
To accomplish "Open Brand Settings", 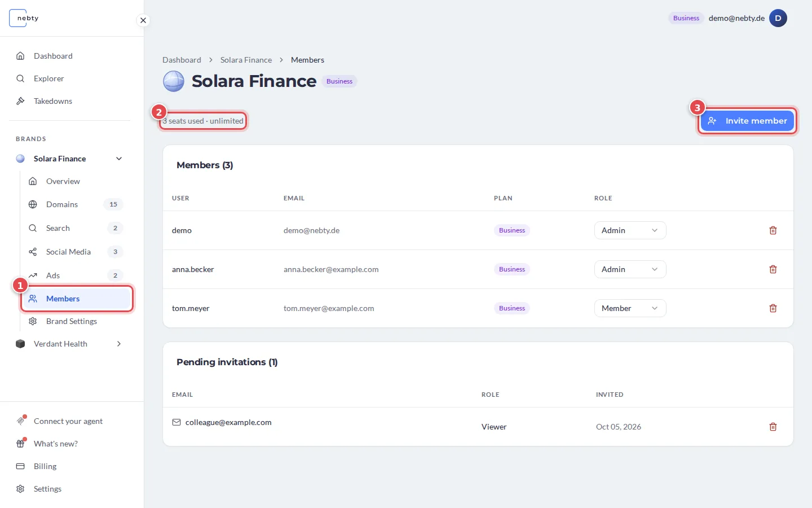I will [76, 321].
